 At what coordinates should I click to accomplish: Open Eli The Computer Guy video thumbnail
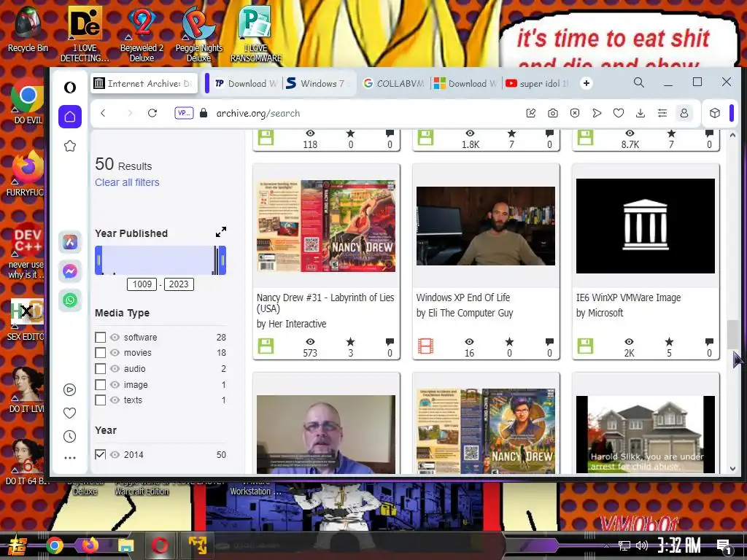click(485, 226)
